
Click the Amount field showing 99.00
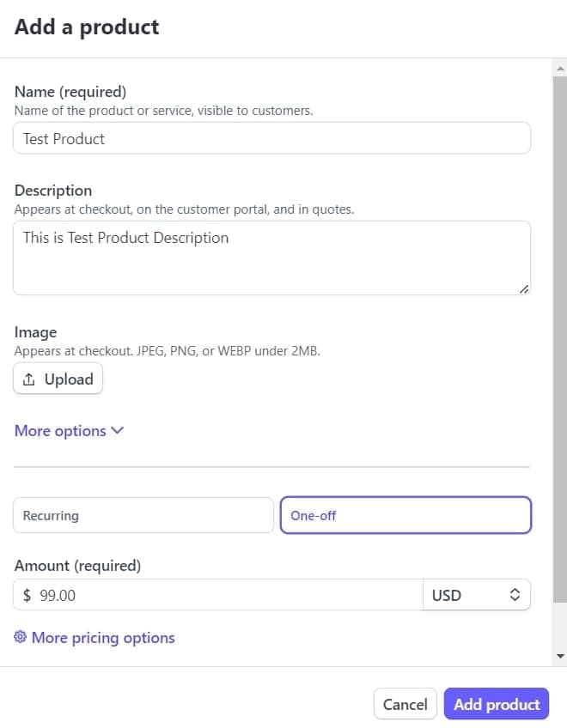click(x=223, y=595)
